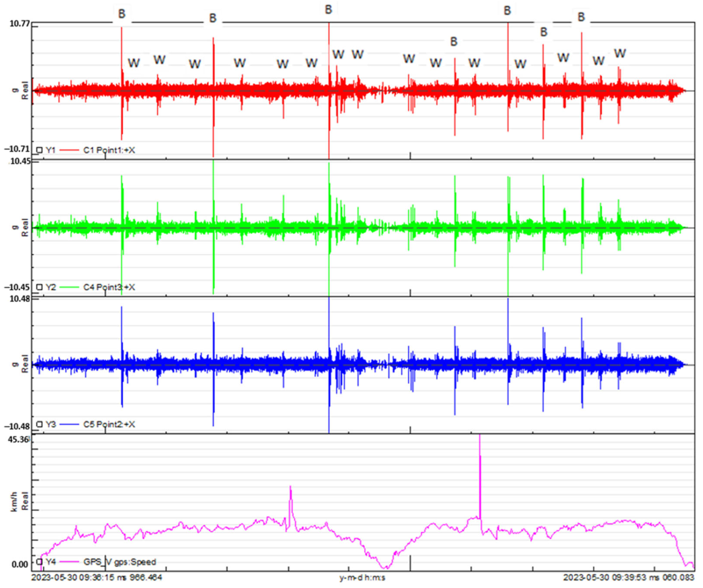This screenshot has height=588, width=703.
Task: Toggle the Y1 checkbox in red plot
Action: [x=40, y=150]
